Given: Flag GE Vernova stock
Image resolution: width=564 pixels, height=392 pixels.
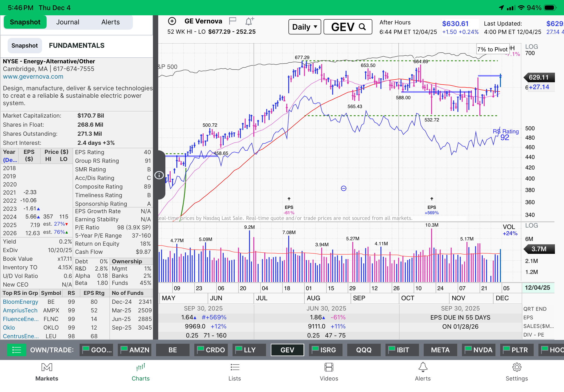Looking at the screenshot, I should pyautogui.click(x=232, y=21).
